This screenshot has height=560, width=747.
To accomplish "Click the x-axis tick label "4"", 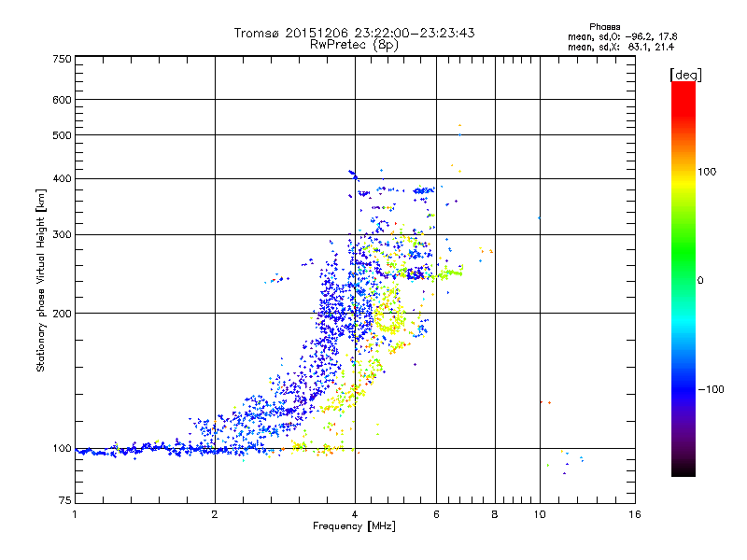I will [x=355, y=514].
